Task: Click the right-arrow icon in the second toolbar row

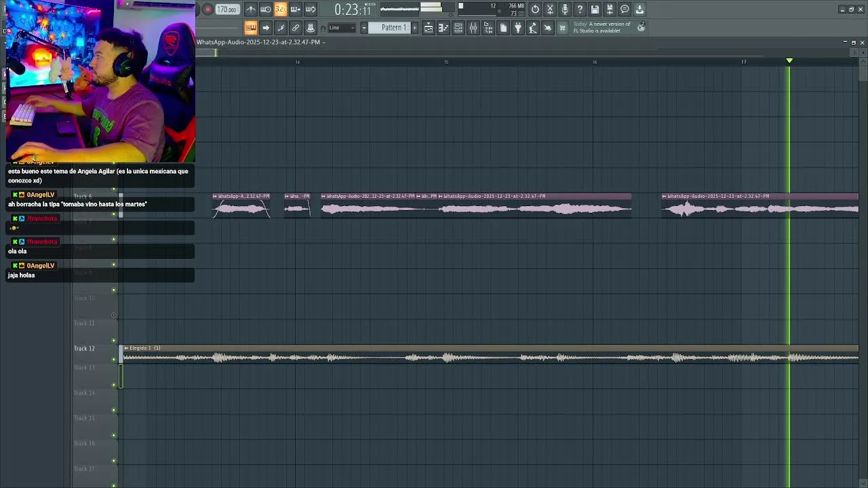Action: 266,28
